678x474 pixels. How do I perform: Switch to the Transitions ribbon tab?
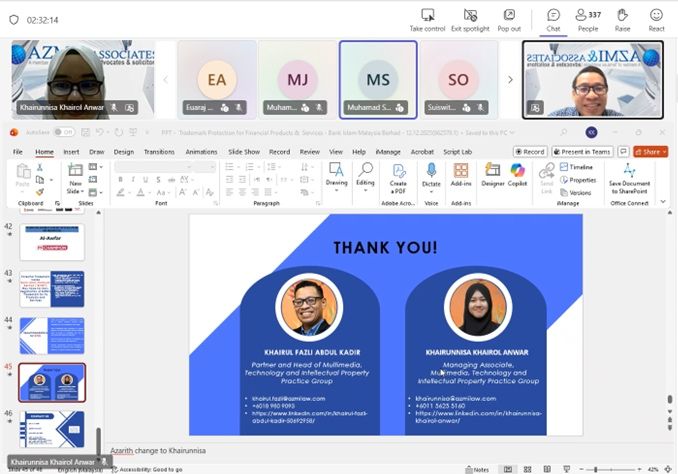pos(158,152)
